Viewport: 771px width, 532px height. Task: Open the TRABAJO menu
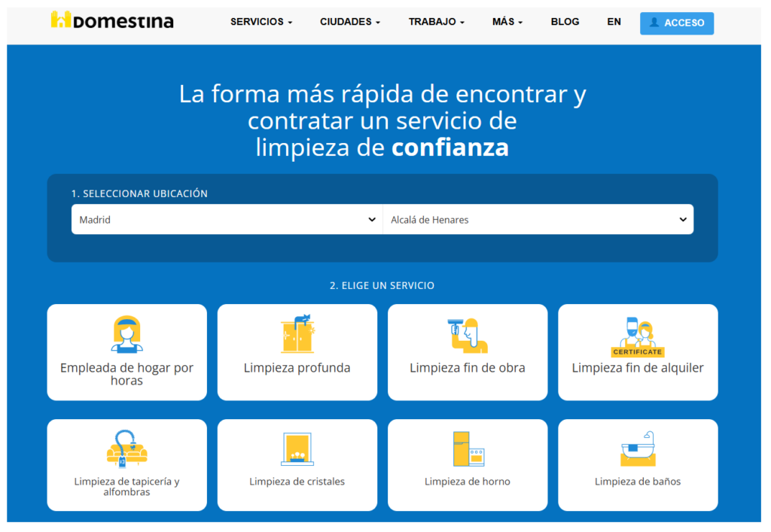436,22
